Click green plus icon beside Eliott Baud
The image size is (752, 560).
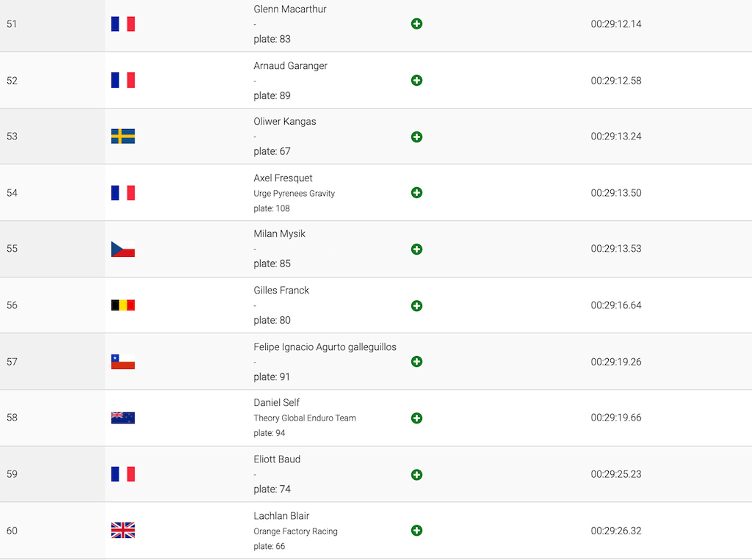click(x=417, y=475)
